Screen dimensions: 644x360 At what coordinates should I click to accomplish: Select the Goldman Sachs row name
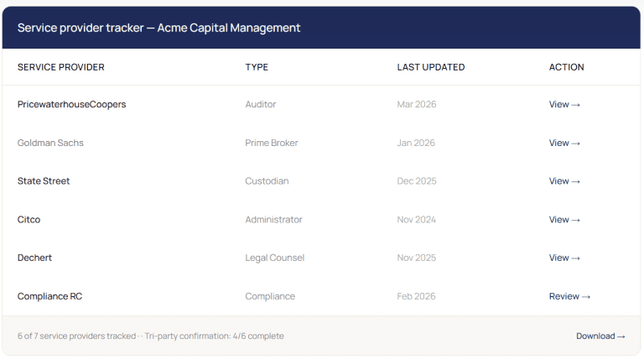pyautogui.click(x=50, y=143)
